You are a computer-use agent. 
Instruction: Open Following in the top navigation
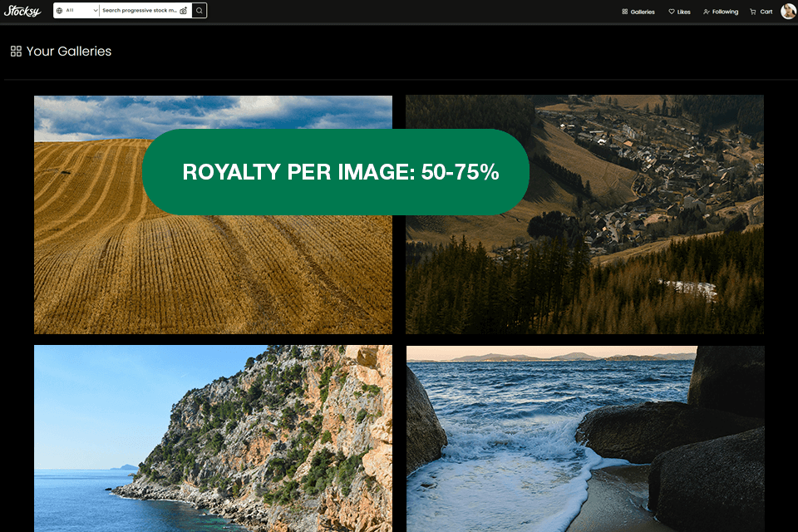pyautogui.click(x=721, y=12)
